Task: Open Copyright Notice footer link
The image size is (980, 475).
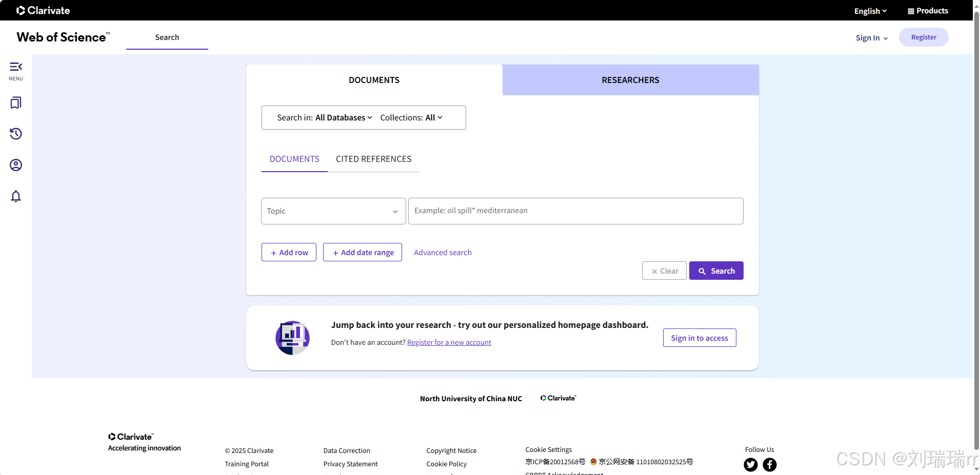Action: point(451,450)
